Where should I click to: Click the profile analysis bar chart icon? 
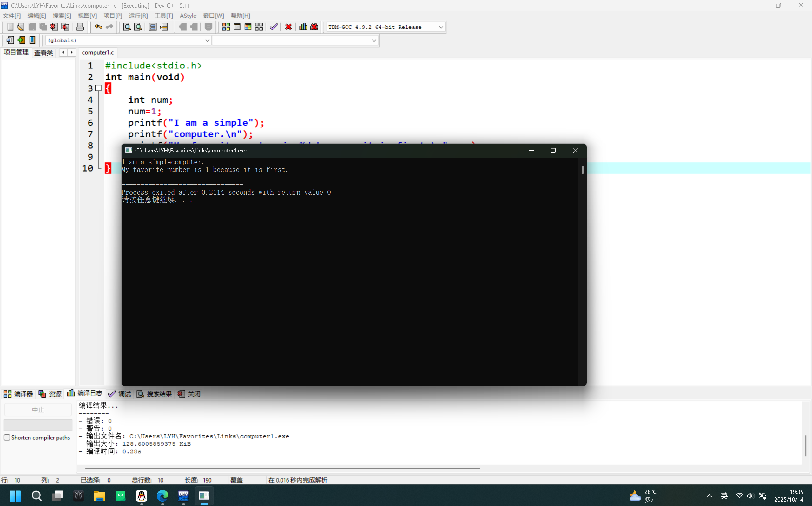pyautogui.click(x=303, y=27)
